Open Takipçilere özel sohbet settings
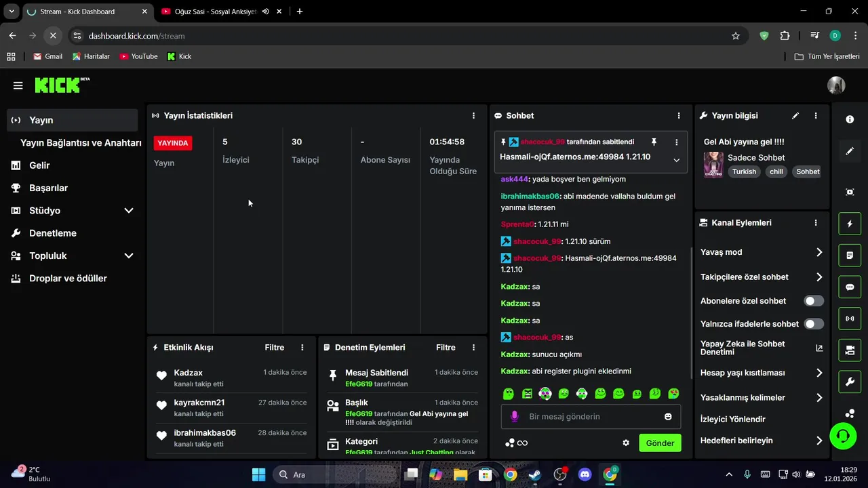This screenshot has height=488, width=868. 762,277
